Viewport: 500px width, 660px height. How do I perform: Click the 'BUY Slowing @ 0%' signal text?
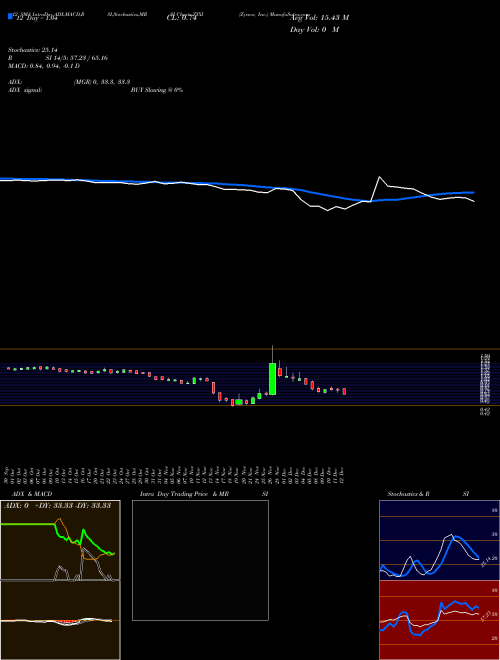click(157, 90)
